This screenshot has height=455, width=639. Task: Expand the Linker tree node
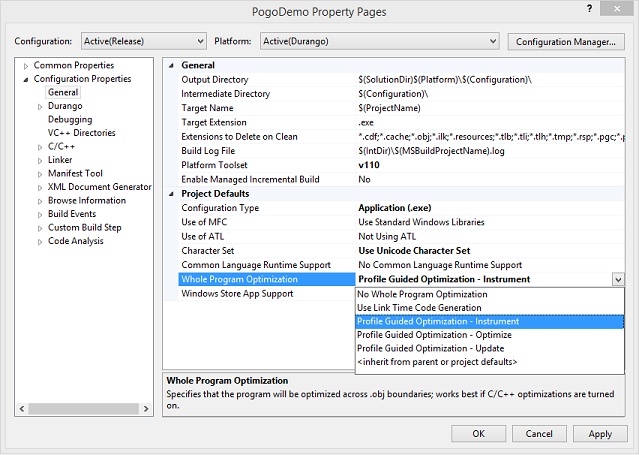40,161
